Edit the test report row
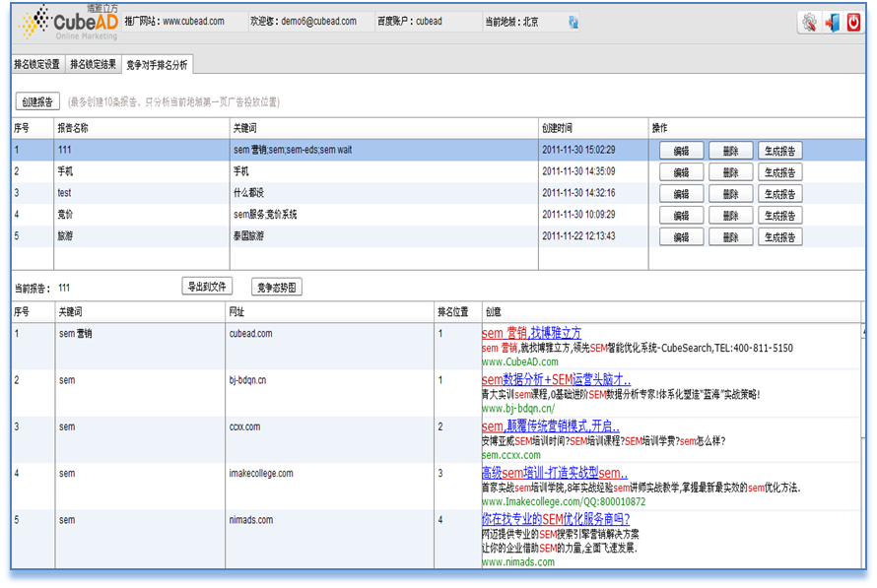The image size is (877, 588). pos(681,194)
